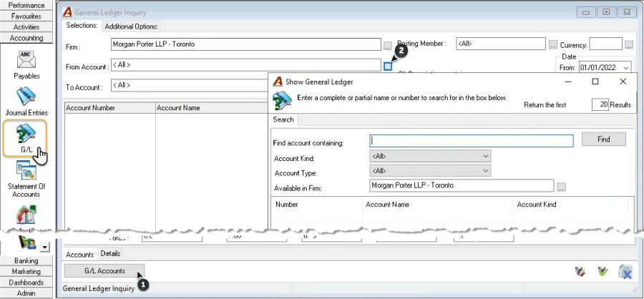Click the apply filter funnel icon
This screenshot has height=299, width=644.
[x=602, y=272]
